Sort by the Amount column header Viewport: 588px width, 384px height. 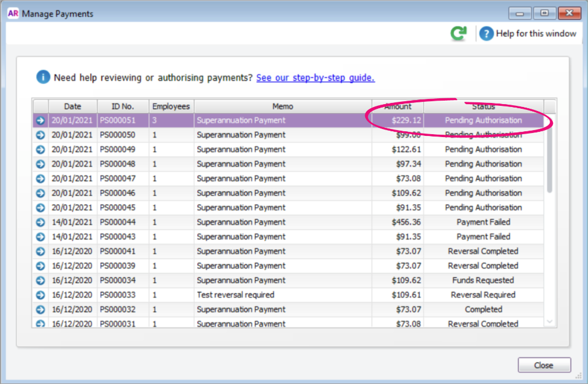click(398, 106)
